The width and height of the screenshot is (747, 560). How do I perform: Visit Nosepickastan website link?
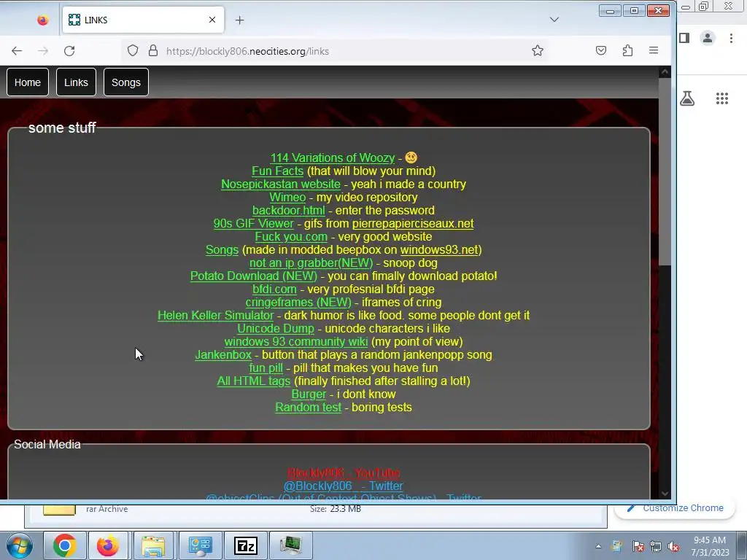(281, 184)
